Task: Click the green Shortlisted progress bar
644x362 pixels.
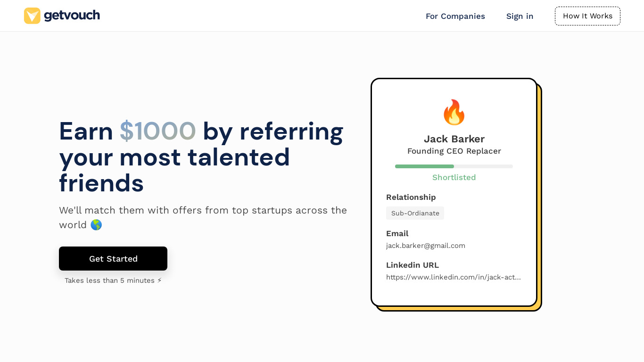Action: [424, 166]
